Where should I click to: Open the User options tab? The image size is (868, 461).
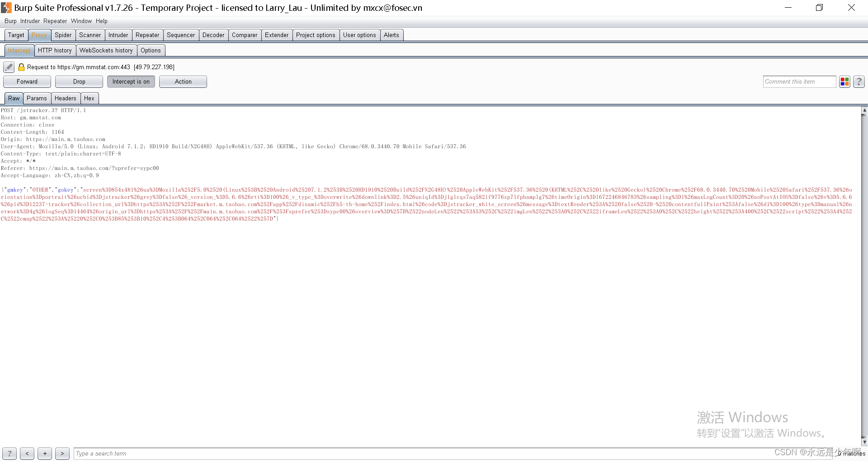[x=359, y=35]
